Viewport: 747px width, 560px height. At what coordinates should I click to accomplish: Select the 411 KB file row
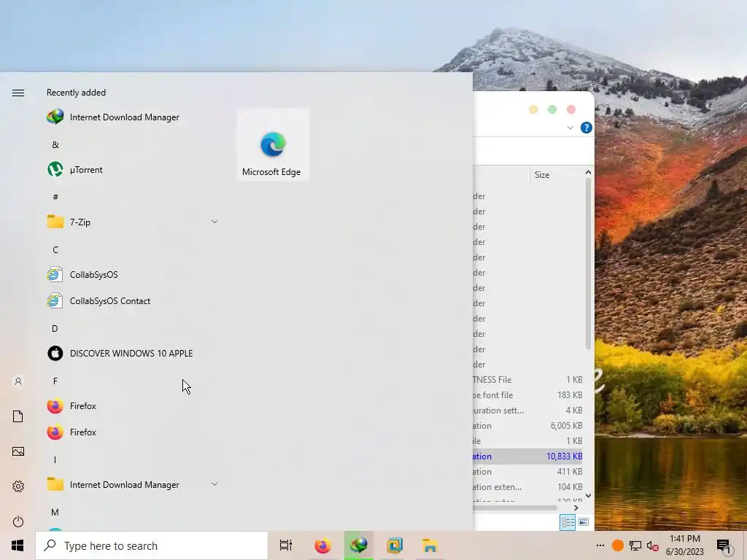pos(528,472)
